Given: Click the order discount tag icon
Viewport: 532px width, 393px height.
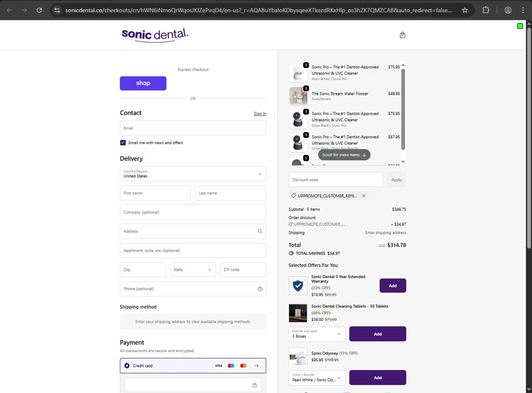Looking at the screenshot, I should click(291, 224).
